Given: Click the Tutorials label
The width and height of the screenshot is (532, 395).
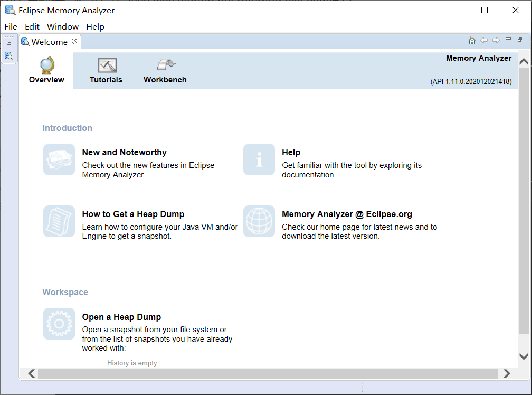Looking at the screenshot, I should coord(106,80).
